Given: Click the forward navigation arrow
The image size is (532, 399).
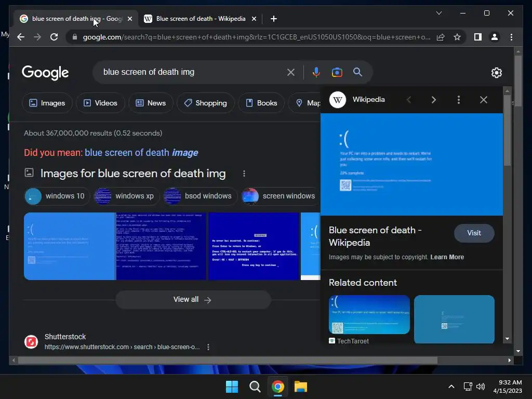Looking at the screenshot, I should pyautogui.click(x=37, y=37).
